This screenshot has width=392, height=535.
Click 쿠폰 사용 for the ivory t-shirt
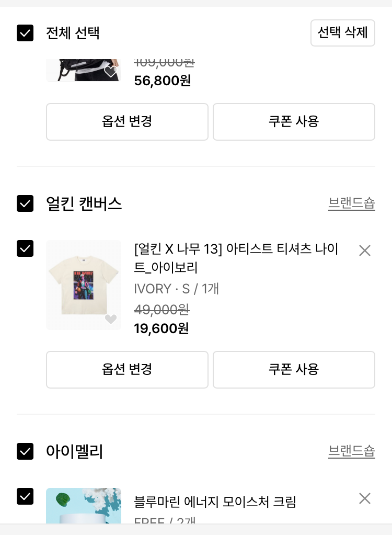(x=294, y=370)
